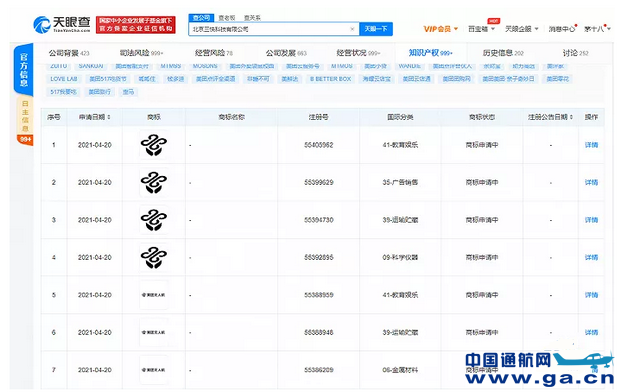Sort by 申请日期 column arrows
This screenshot has height=392, width=620.
click(x=109, y=117)
